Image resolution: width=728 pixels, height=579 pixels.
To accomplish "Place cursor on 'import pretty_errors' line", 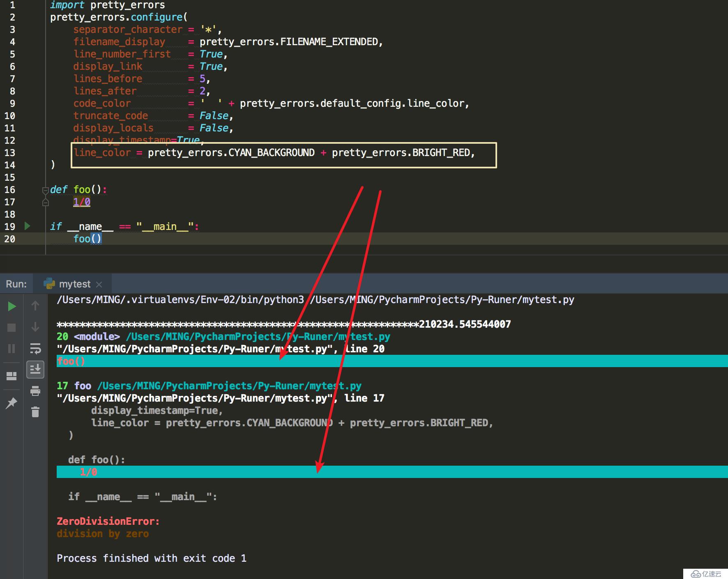I will pos(107,5).
